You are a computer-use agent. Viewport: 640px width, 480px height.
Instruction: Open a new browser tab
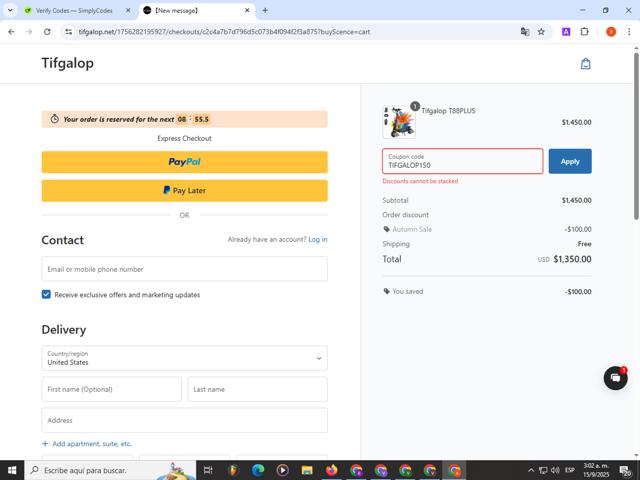pyautogui.click(x=265, y=11)
